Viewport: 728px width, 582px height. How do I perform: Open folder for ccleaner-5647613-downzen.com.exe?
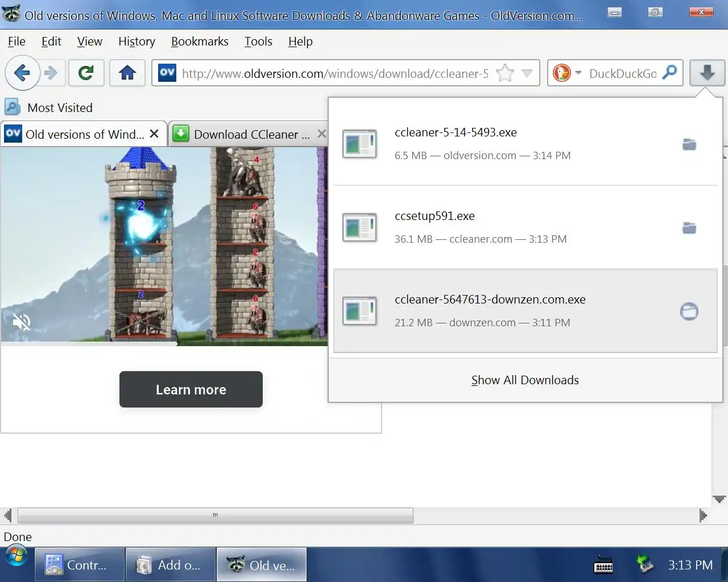(x=689, y=311)
